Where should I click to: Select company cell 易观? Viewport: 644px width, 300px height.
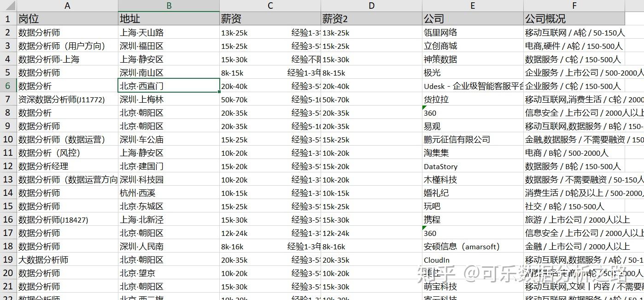tap(473, 126)
